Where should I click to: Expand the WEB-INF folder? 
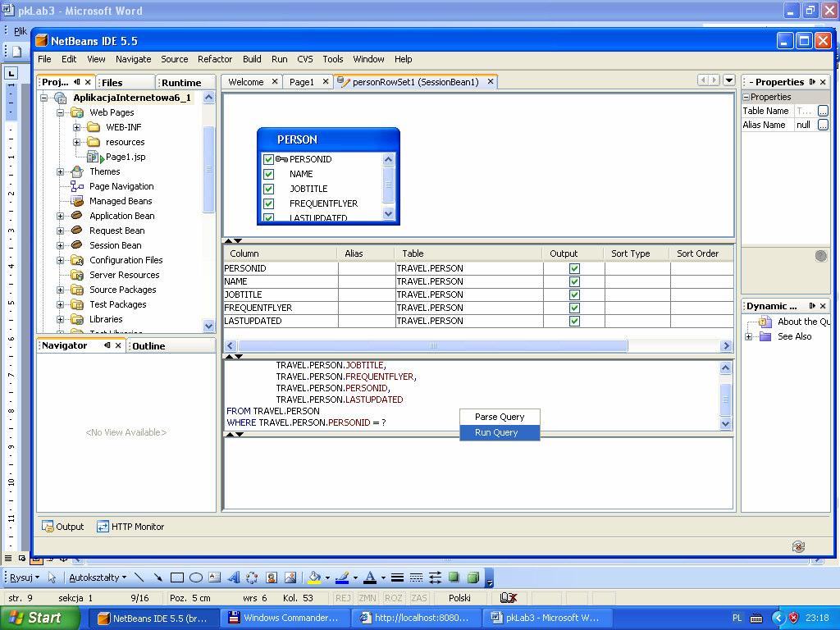76,127
